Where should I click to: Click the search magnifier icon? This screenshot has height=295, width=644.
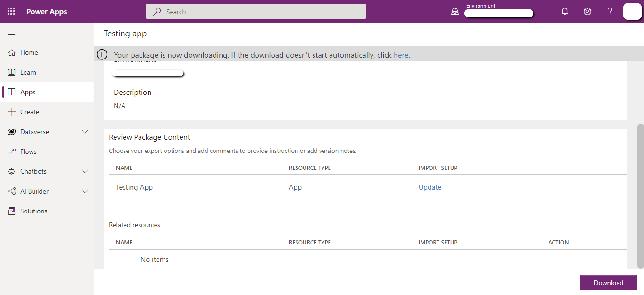point(157,12)
